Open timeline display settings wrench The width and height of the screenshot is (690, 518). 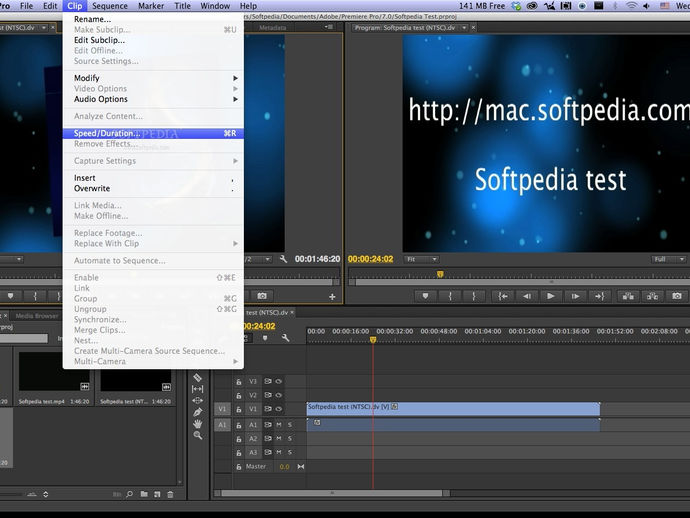click(285, 339)
